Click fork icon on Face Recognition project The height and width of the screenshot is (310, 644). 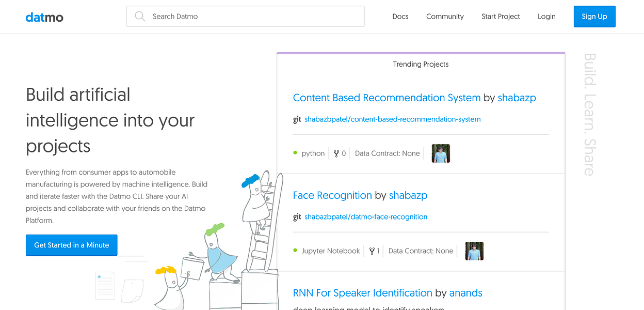point(372,251)
